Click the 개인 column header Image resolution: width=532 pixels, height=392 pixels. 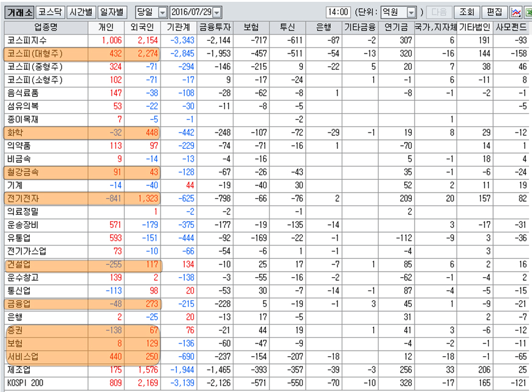[x=106, y=27]
